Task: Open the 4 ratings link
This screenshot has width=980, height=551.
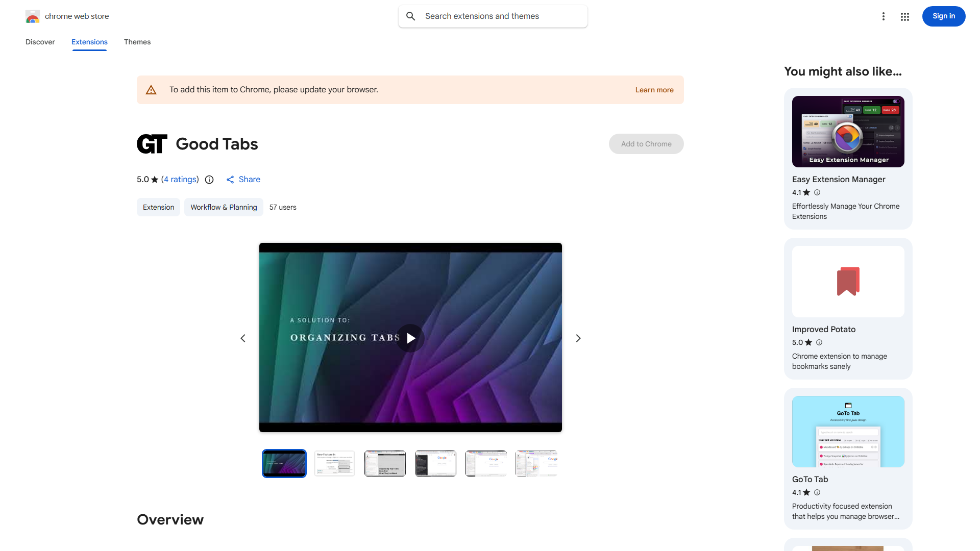Action: 180,179
